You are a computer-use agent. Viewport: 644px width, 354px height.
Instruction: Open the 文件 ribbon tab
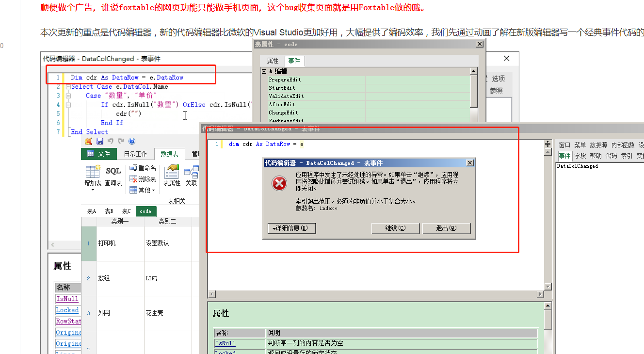(x=99, y=154)
